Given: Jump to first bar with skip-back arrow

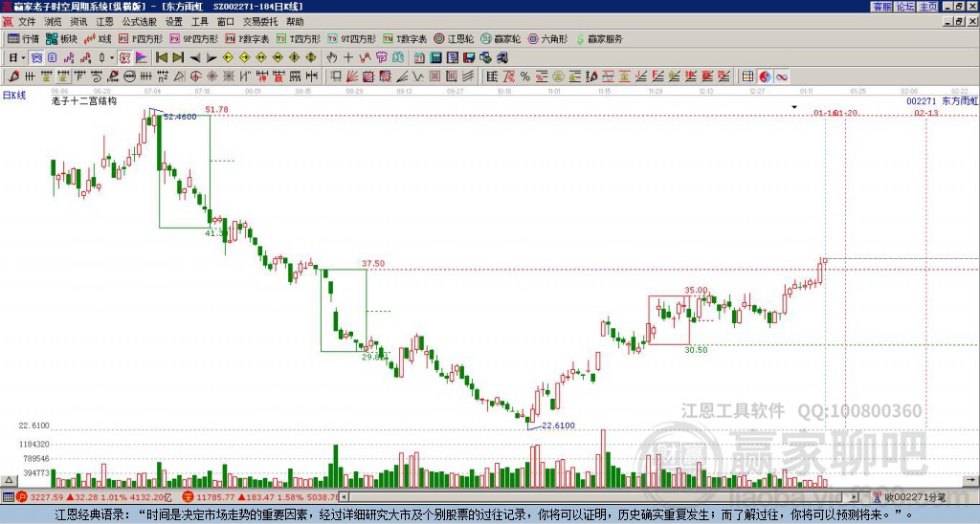Looking at the screenshot, I should pos(161,57).
